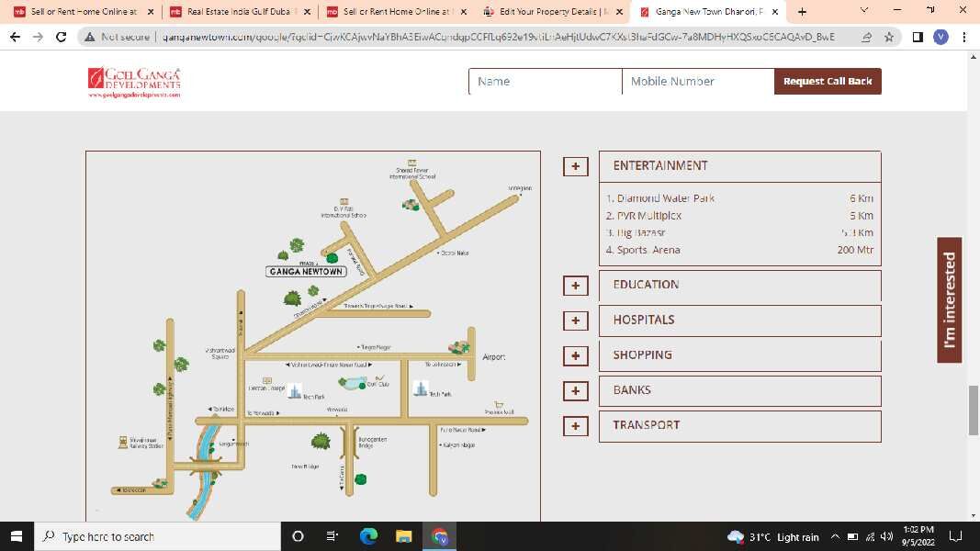Bookmark this page with the star

[x=889, y=37]
